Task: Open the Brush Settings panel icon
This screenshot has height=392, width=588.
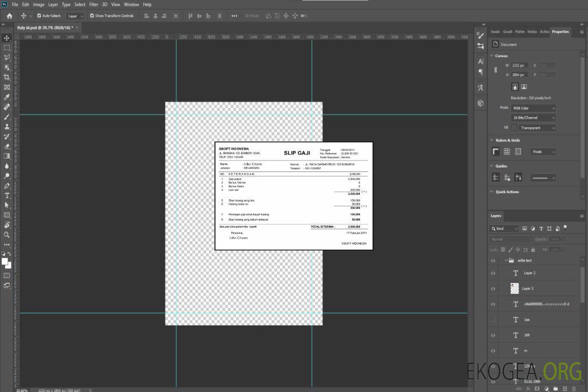Action: pyautogui.click(x=480, y=35)
